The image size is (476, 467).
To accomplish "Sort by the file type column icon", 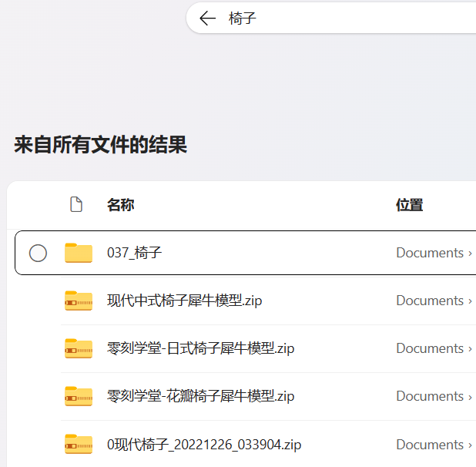I will pyautogui.click(x=75, y=204).
